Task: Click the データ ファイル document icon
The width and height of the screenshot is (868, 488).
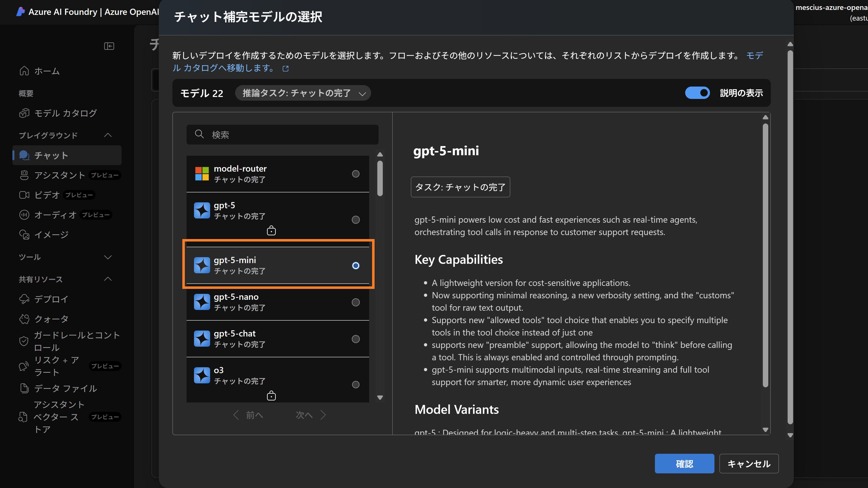Action: click(x=24, y=388)
